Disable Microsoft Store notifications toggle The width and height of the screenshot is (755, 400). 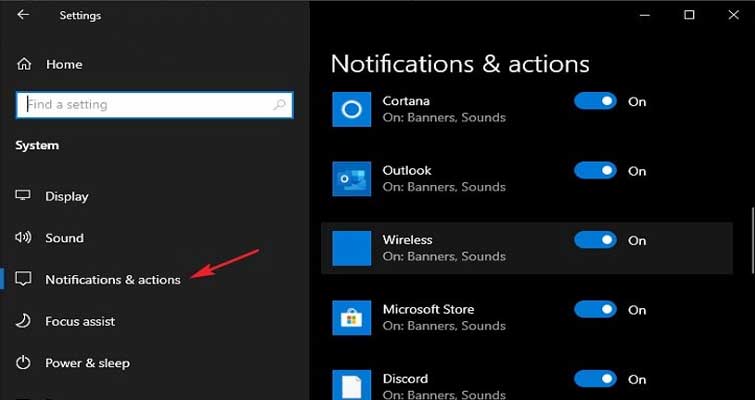point(595,310)
